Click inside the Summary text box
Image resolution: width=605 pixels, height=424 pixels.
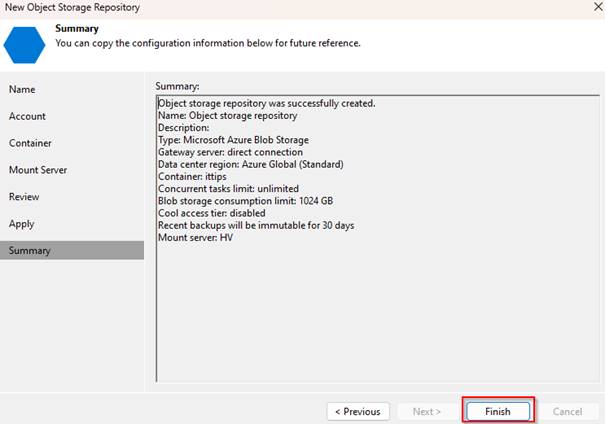[378, 238]
